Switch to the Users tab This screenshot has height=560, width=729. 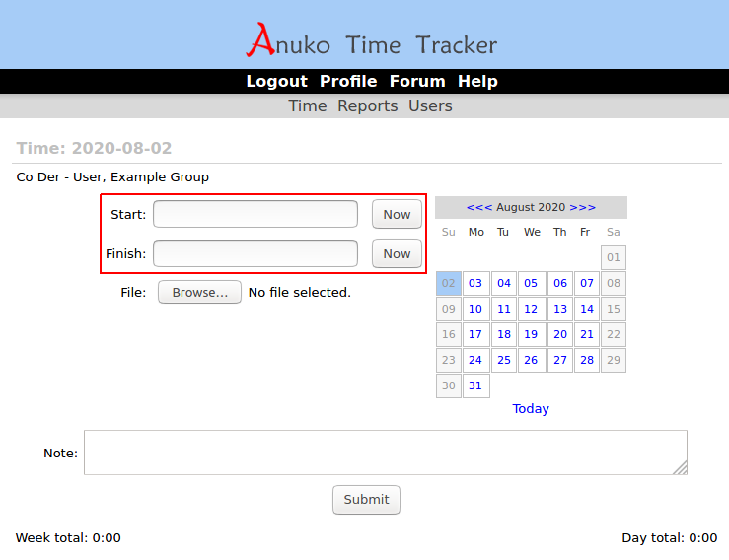(430, 105)
